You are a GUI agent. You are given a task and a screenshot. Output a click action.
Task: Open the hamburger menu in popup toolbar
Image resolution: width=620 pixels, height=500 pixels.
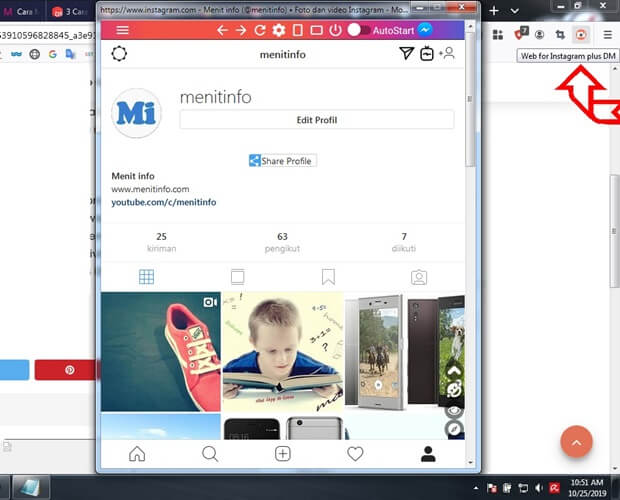(x=123, y=30)
